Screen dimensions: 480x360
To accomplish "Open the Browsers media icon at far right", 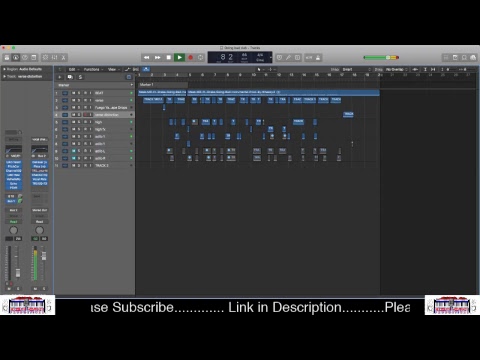I will [x=473, y=58].
